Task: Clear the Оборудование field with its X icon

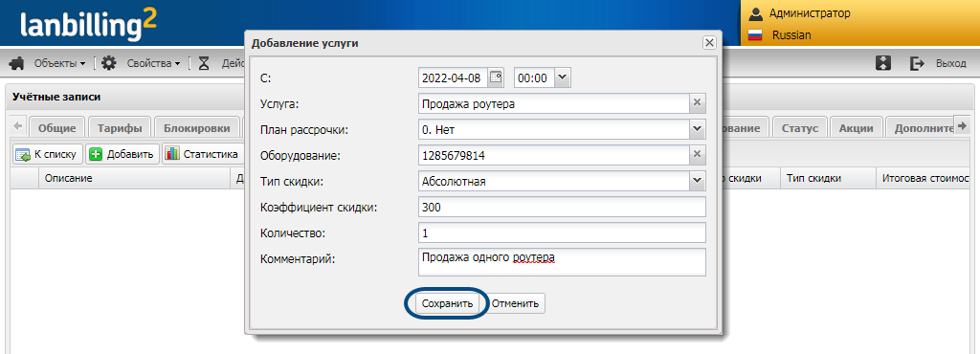Action: (x=698, y=155)
